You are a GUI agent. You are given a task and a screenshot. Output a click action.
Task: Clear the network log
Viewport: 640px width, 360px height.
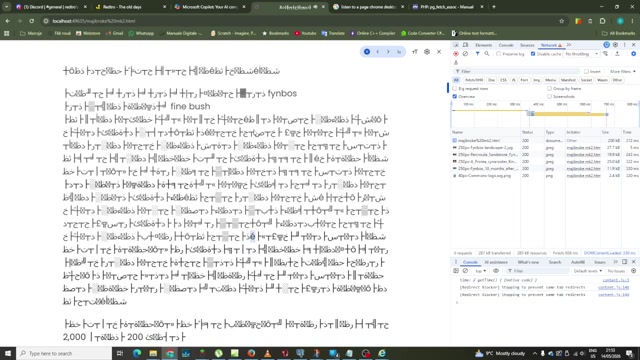465,54
